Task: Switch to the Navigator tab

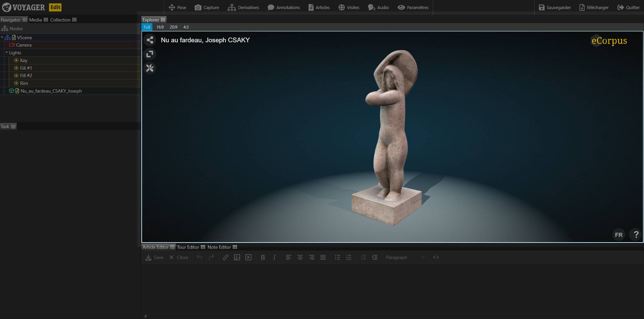Action: tap(14, 20)
